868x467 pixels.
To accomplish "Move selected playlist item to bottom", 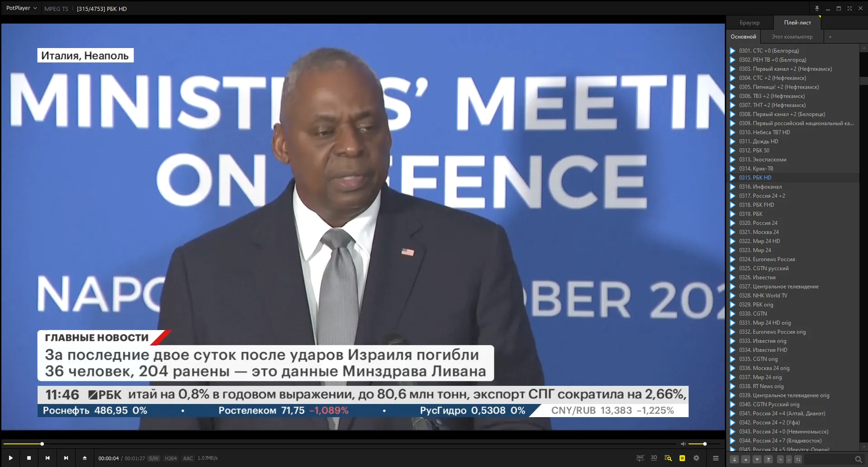I will tap(768, 459).
